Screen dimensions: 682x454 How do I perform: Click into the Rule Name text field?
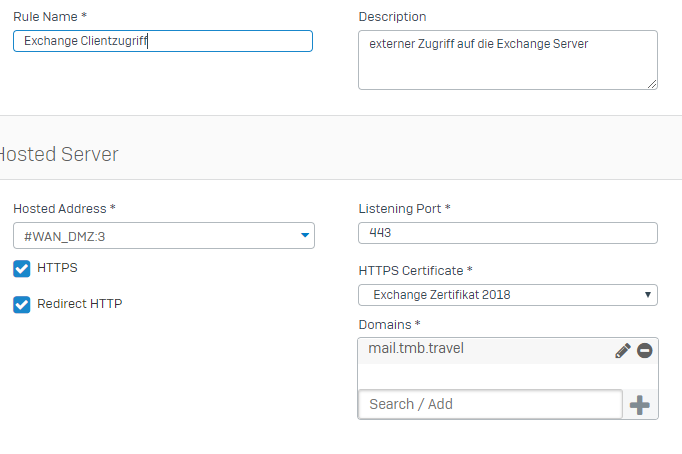click(x=163, y=41)
